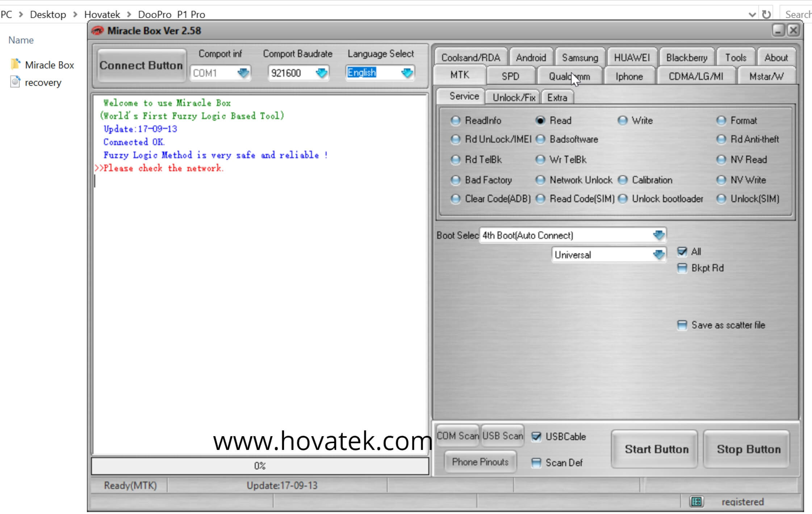Open the Tools tab
This screenshot has height=514, width=812.
736,57
